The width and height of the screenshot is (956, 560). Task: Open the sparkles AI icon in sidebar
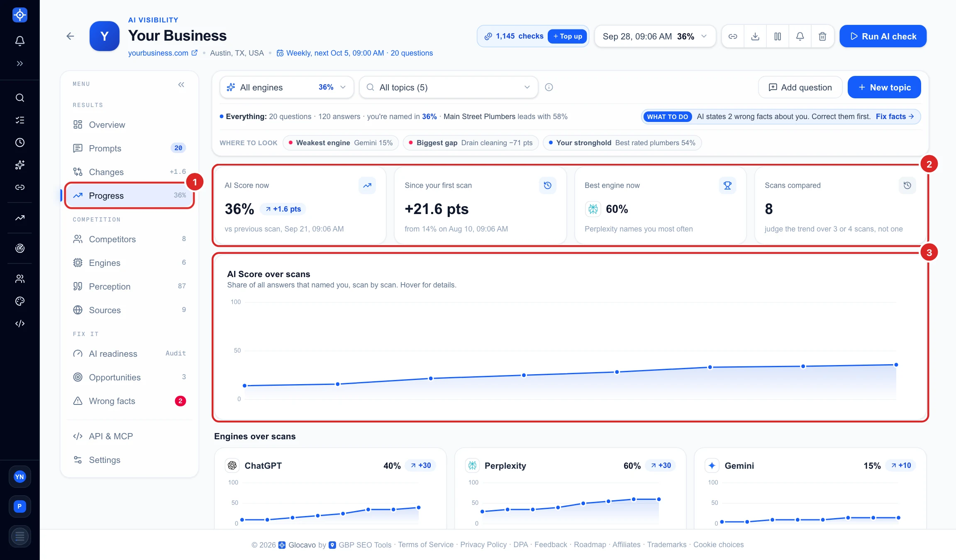[20, 165]
